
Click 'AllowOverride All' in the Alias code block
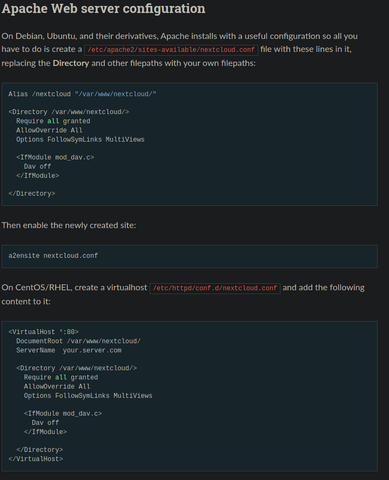(49, 130)
